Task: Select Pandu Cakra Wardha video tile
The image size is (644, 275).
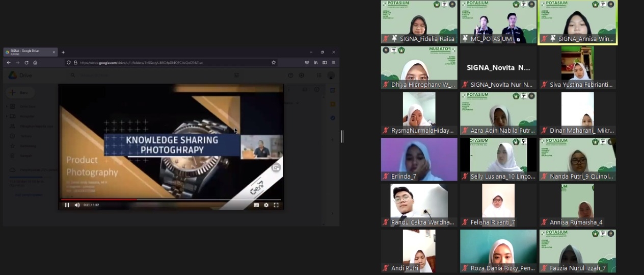Action: pos(419,205)
